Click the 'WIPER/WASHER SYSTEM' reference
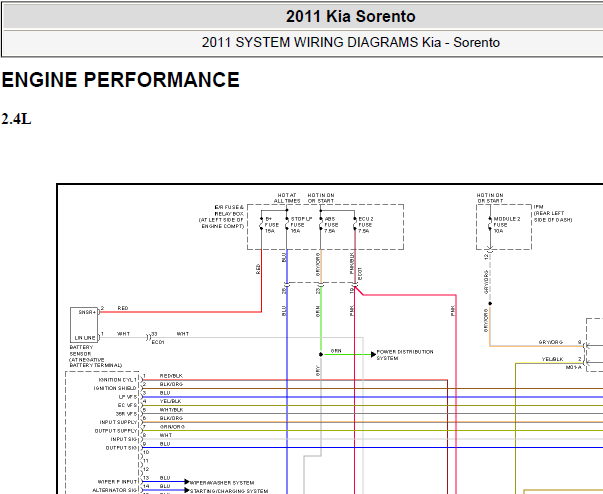This screenshot has height=494, width=603. (x=222, y=483)
